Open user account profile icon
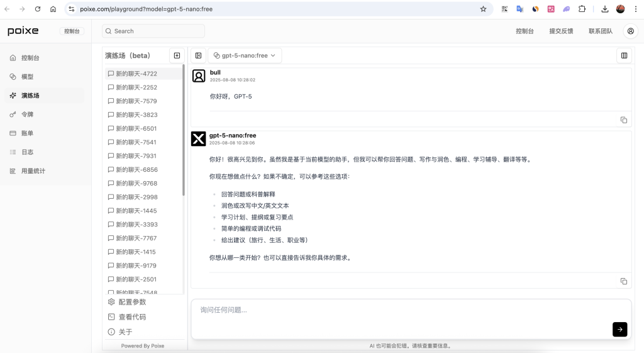Image resolution: width=644 pixels, height=353 pixels. coord(630,31)
